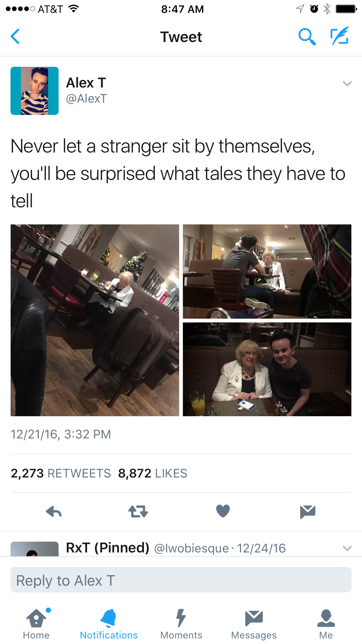The height and width of the screenshot is (644, 362).
Task: Switch to the Home tab
Action: [36, 624]
